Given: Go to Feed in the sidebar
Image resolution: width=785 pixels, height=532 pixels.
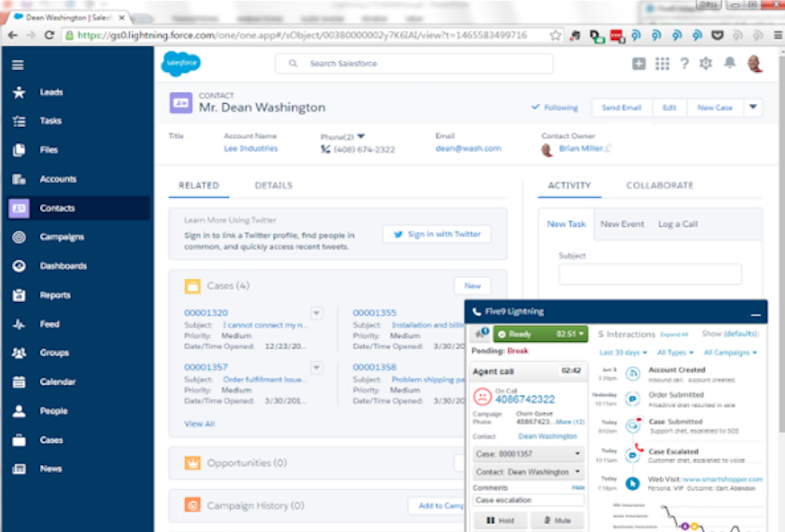Looking at the screenshot, I should coord(50,324).
